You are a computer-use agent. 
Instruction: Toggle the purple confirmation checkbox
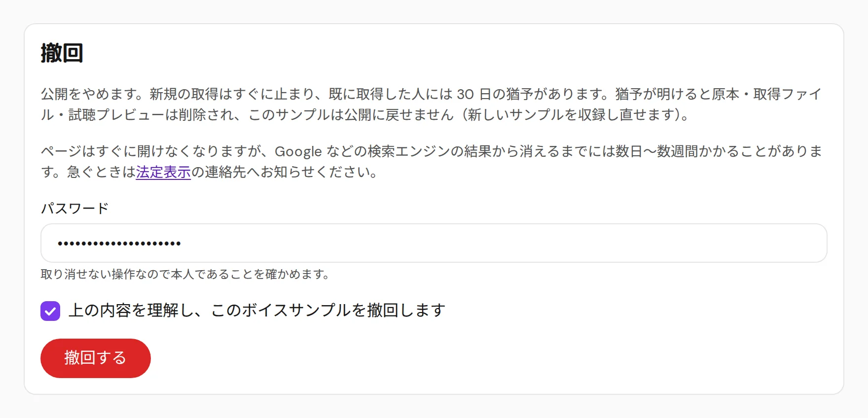[x=50, y=311]
